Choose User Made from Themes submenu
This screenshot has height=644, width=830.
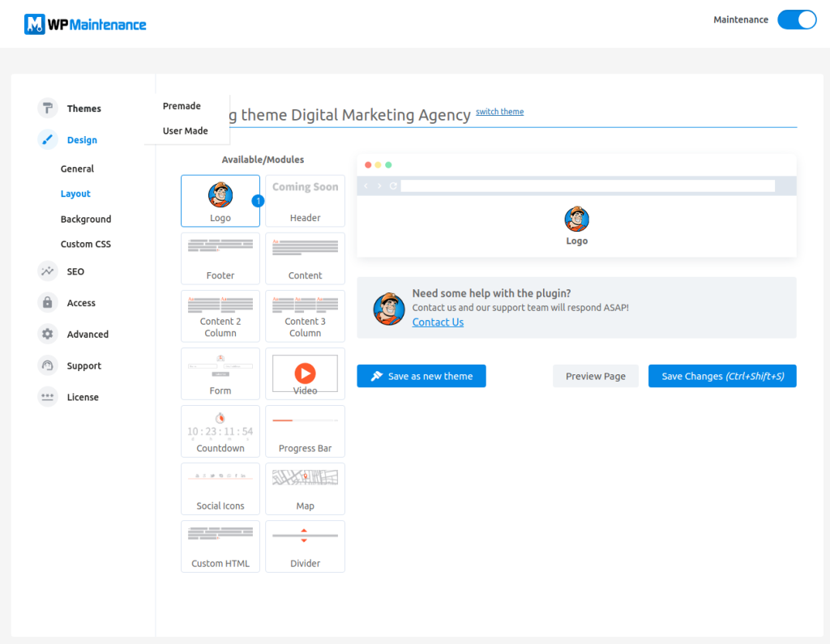click(186, 130)
